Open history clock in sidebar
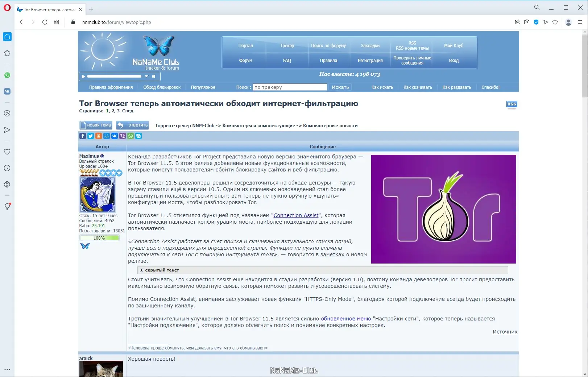Screen dimensions: 588x377 [x=7, y=168]
